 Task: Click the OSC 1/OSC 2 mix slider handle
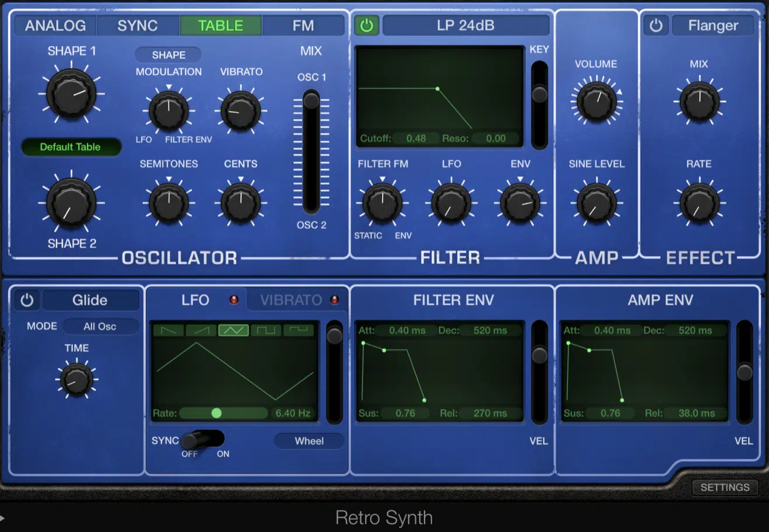click(312, 100)
